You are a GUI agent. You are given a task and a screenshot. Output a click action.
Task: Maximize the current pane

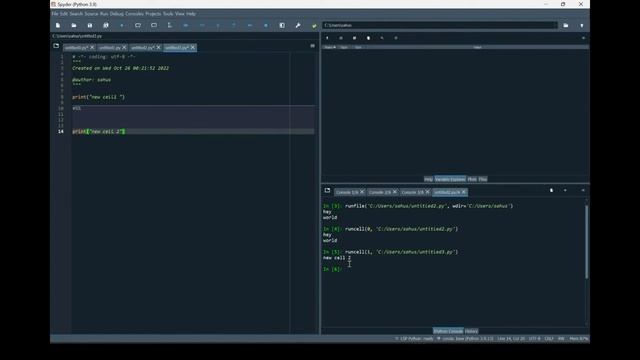pos(282,25)
